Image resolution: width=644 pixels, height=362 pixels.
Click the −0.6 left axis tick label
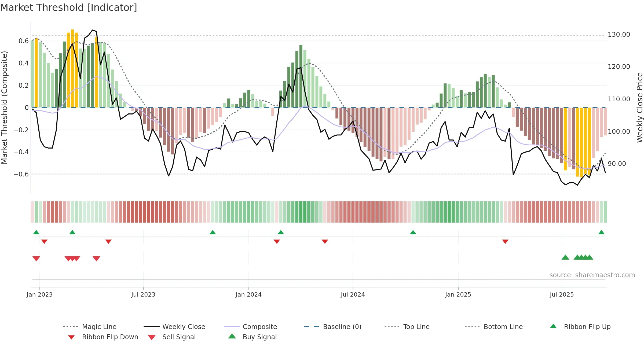[x=21, y=174]
